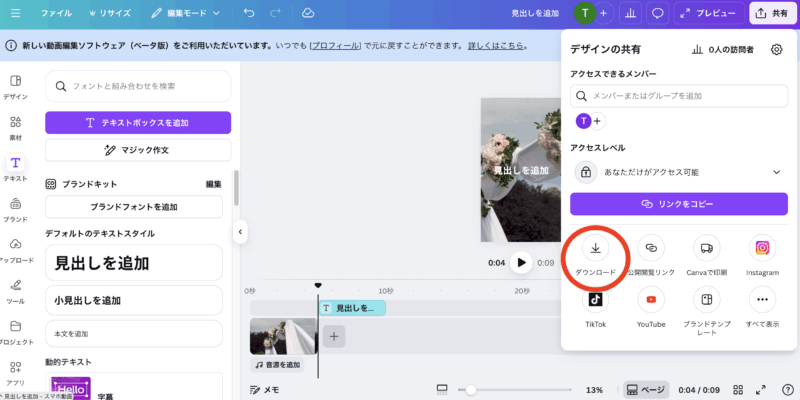
Task: Click the ダウンロード icon
Action: click(595, 248)
